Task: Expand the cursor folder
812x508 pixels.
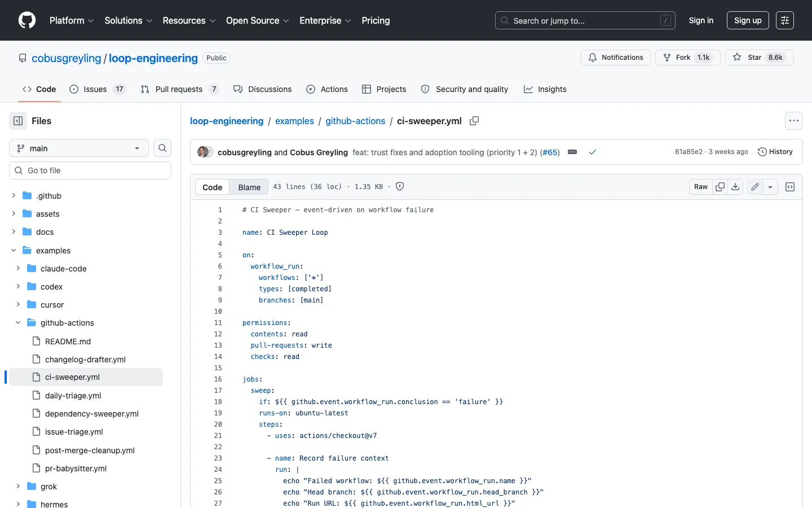Action: [x=18, y=305]
